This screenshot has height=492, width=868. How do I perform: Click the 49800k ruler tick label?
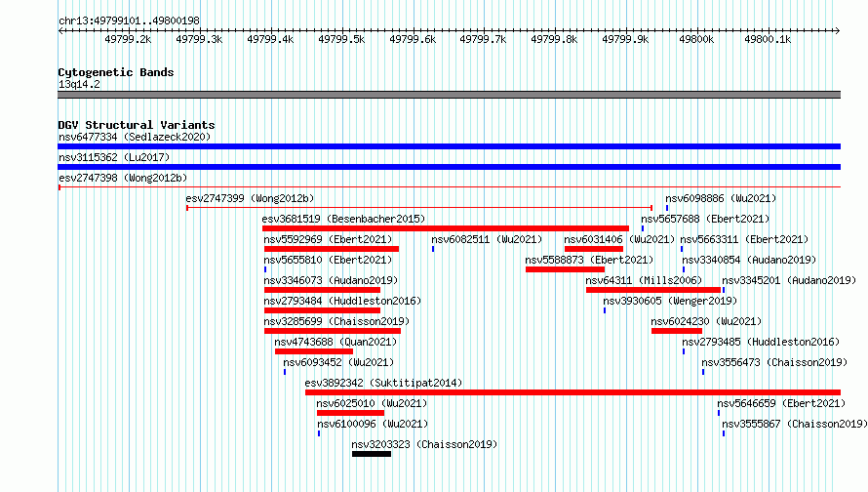696,39
